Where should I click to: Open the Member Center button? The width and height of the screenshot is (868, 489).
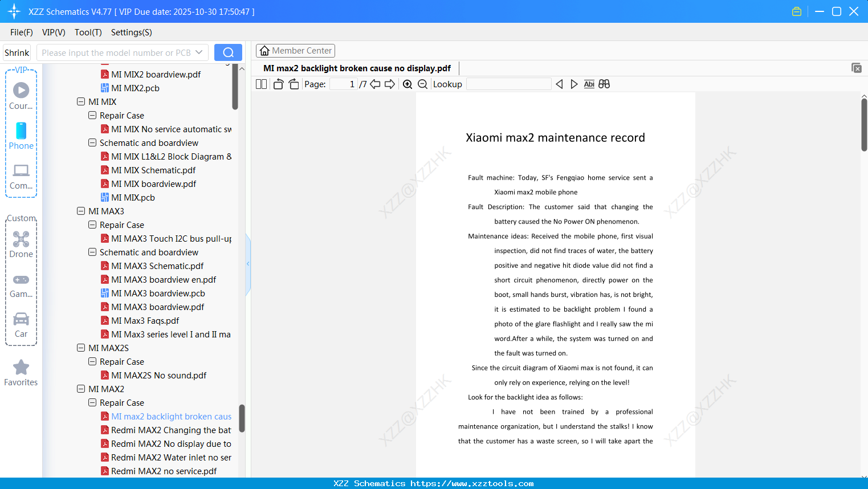coord(295,51)
